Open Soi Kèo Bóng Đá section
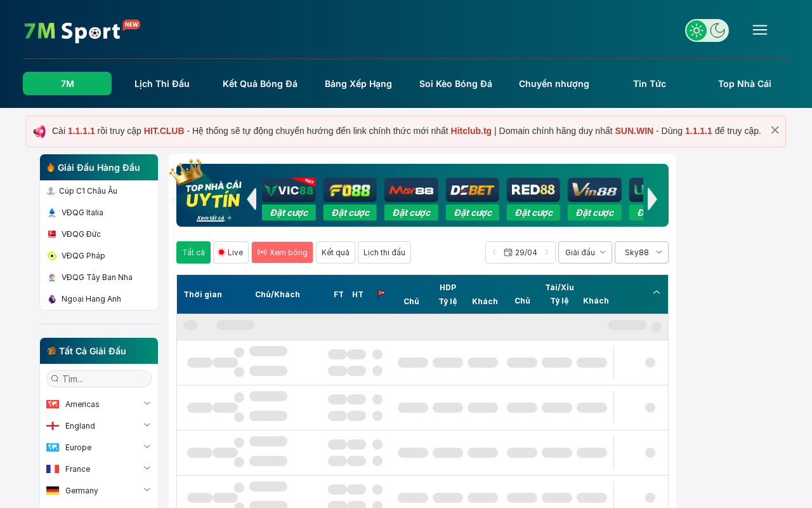The width and height of the screenshot is (812, 508). [x=455, y=84]
